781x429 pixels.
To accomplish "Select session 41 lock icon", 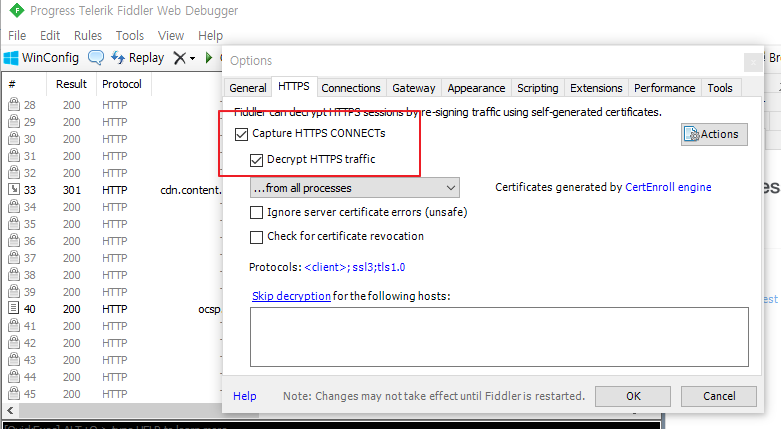I will tap(14, 325).
